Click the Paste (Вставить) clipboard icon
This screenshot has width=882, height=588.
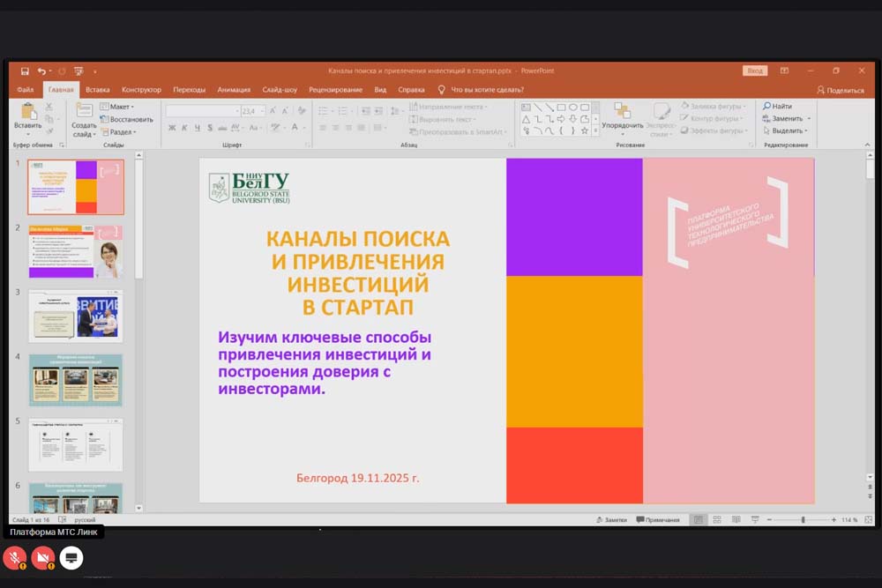[x=27, y=112]
